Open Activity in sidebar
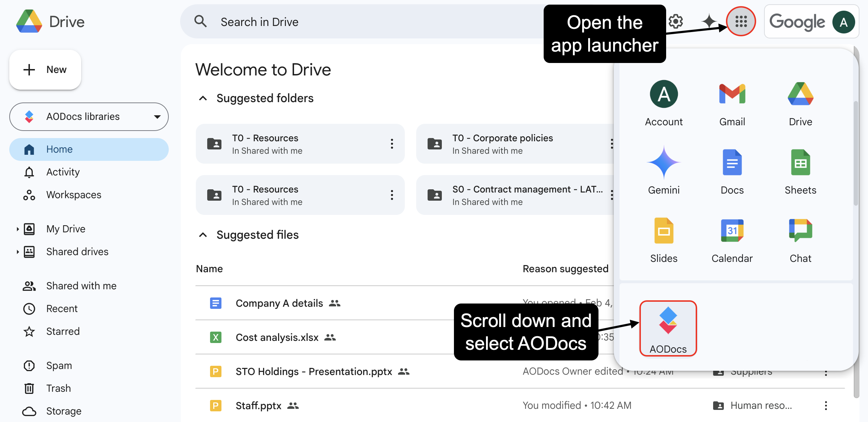 point(89,172)
